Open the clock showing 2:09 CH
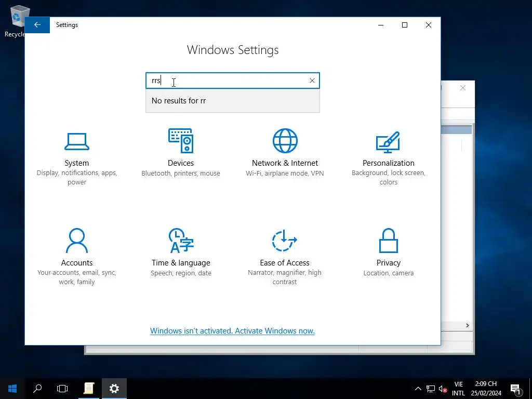The width and height of the screenshot is (532, 399). point(486,389)
